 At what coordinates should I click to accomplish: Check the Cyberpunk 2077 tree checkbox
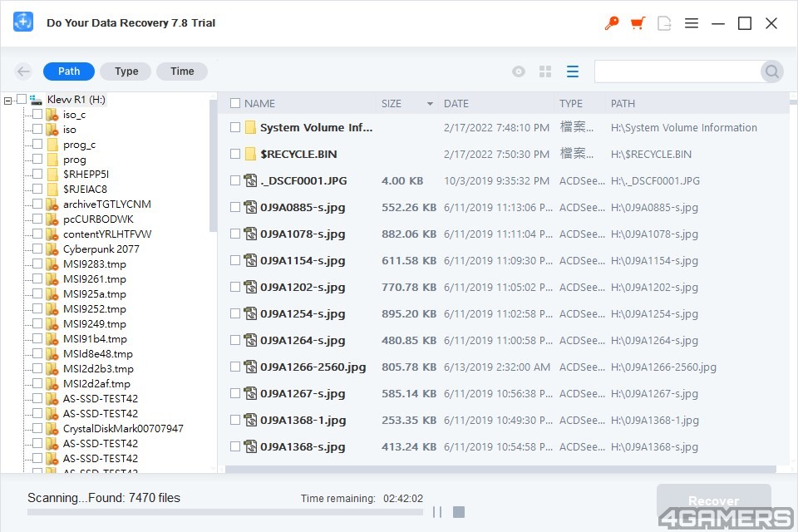tap(37, 249)
